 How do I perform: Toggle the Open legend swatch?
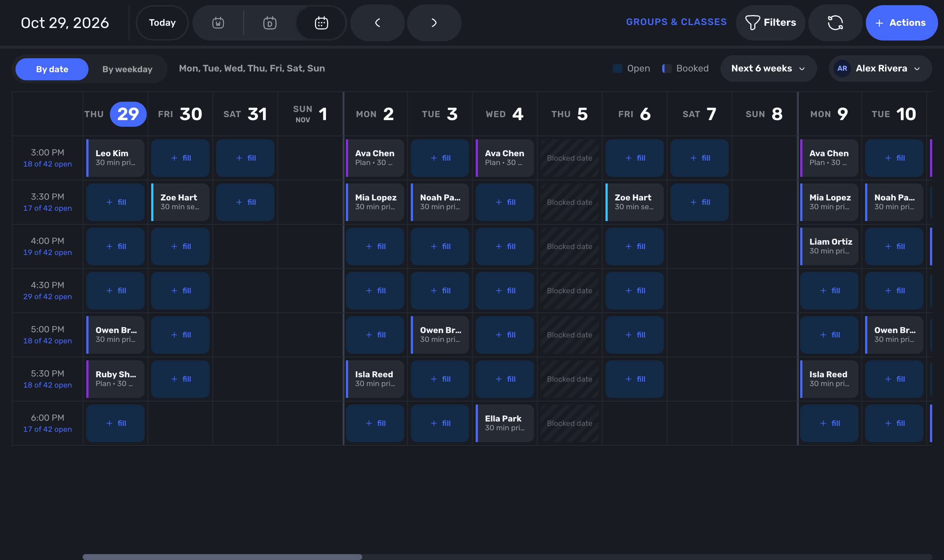[x=617, y=68]
